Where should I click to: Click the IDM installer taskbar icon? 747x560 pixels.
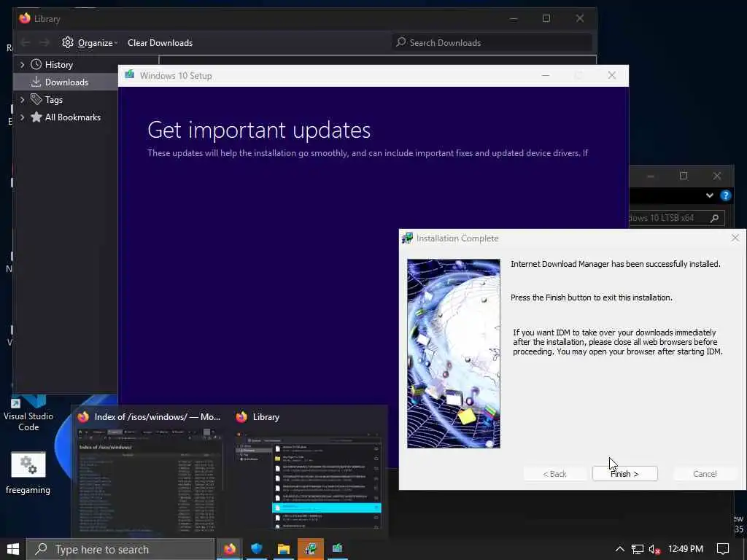tap(311, 549)
